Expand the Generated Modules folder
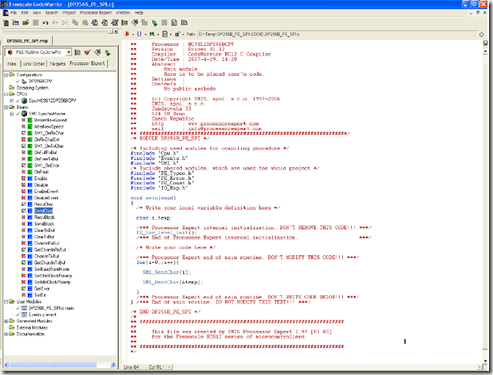493x375 pixels. click(x=6, y=321)
